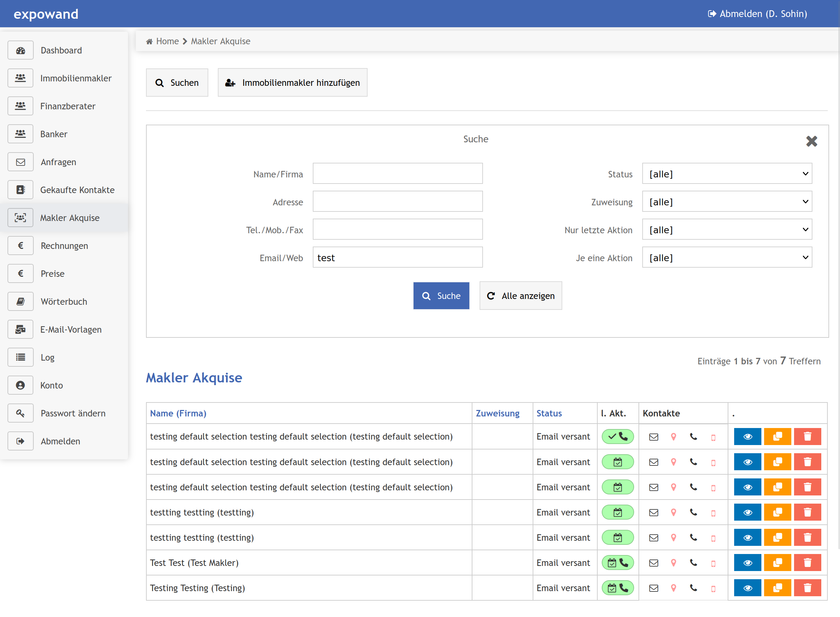Open eye view for Test Makler row
This screenshot has width=840, height=617.
tap(747, 563)
